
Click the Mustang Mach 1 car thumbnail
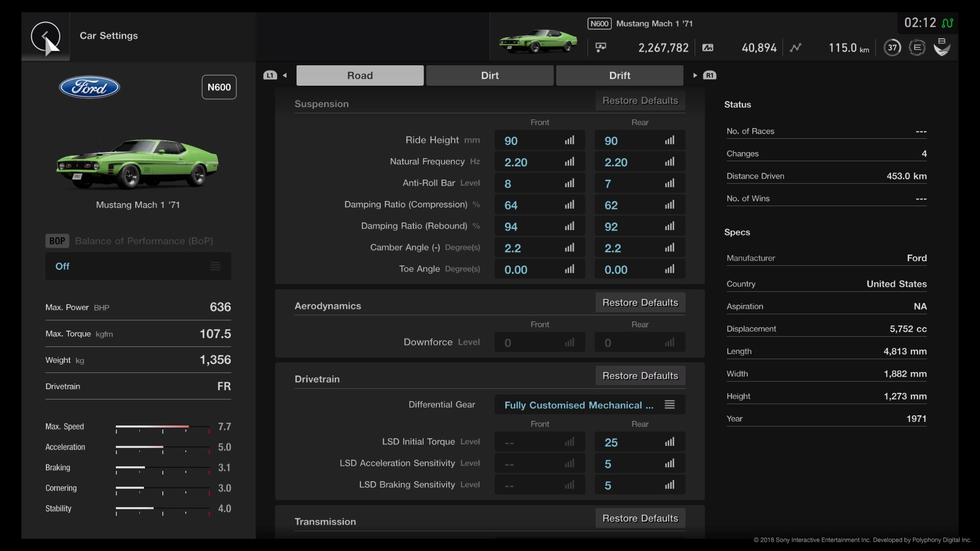coord(538,41)
